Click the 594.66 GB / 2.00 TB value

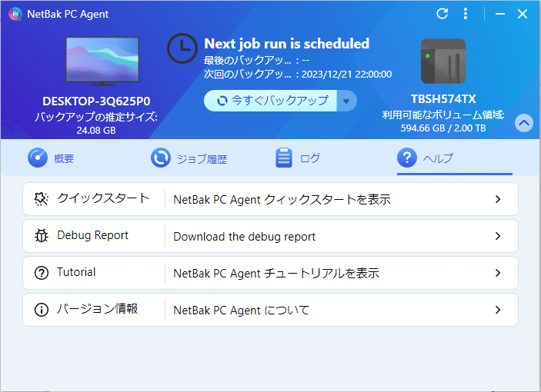pyautogui.click(x=443, y=128)
